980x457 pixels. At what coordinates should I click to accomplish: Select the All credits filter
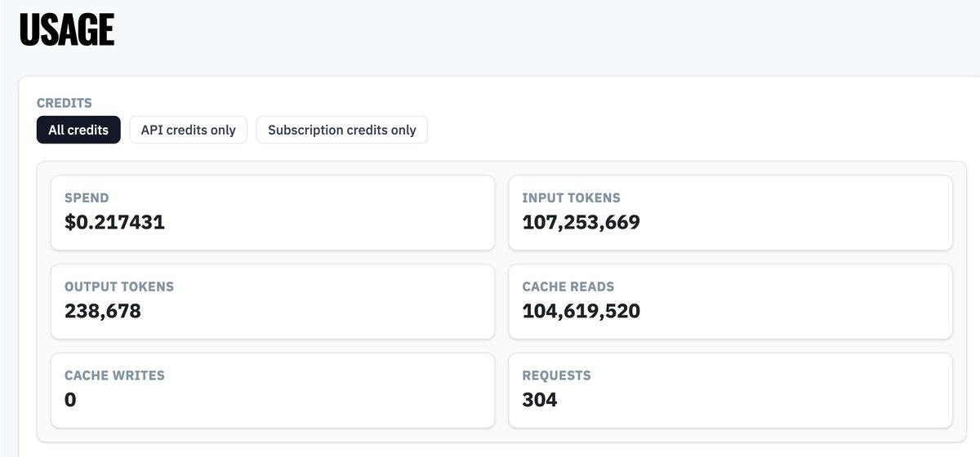click(78, 130)
